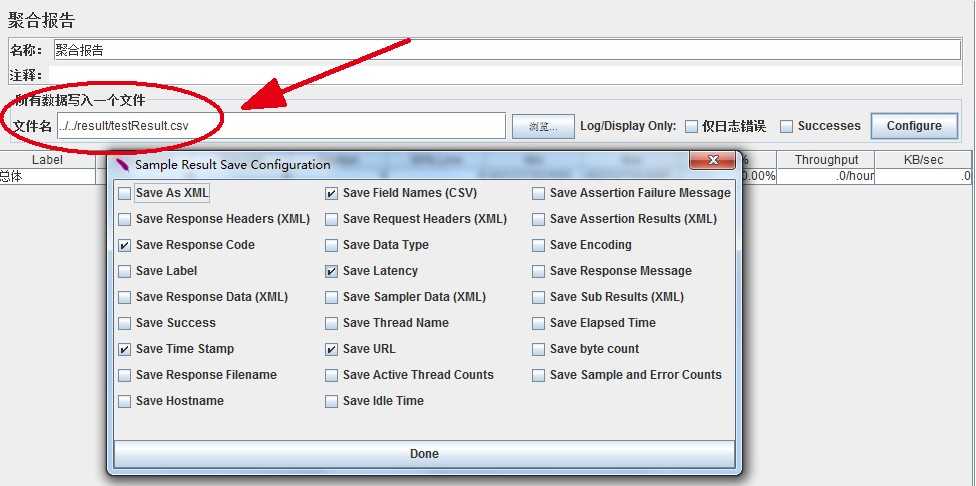
Task: Close the Sample Result Save Configuration dialog
Action: [713, 161]
